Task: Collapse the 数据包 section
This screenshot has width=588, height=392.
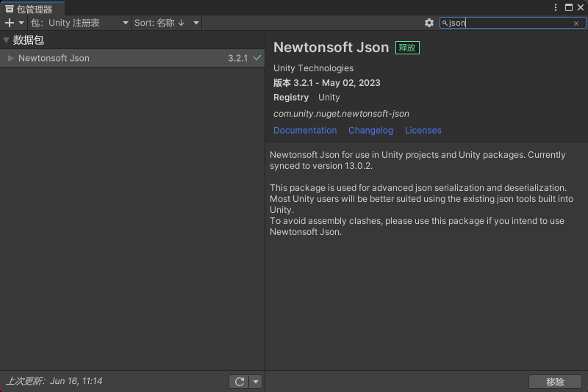Action: [x=6, y=40]
